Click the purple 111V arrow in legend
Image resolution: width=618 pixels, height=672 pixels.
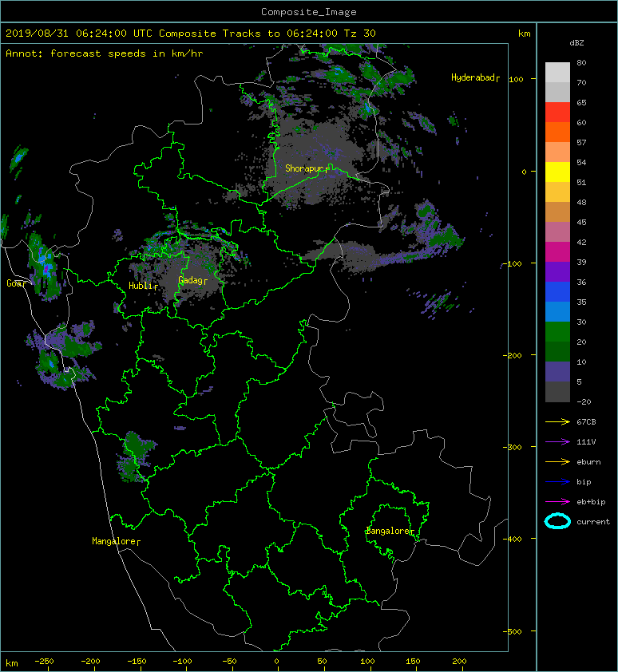pyautogui.click(x=557, y=441)
